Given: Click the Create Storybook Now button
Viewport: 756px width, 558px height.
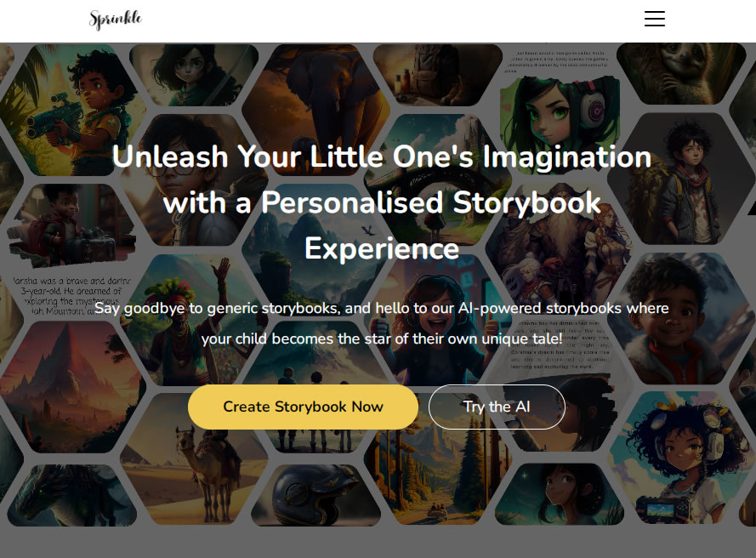Looking at the screenshot, I should pyautogui.click(x=303, y=407).
